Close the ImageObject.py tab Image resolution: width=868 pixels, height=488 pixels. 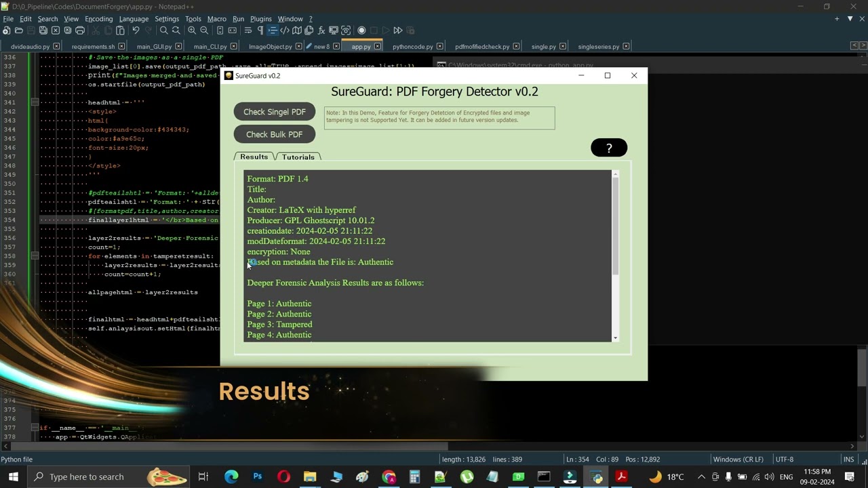point(300,46)
